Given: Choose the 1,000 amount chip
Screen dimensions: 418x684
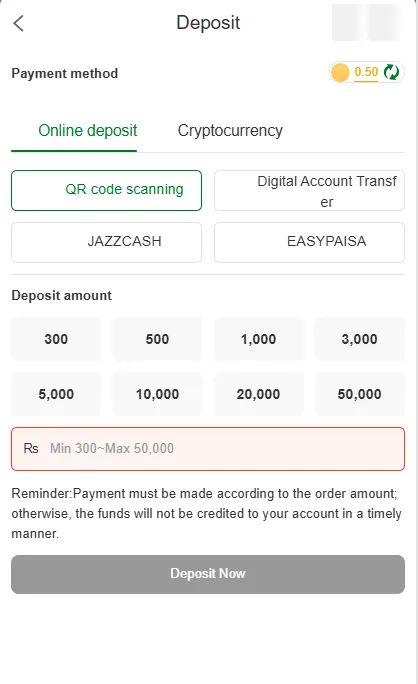Looking at the screenshot, I should 258,339.
